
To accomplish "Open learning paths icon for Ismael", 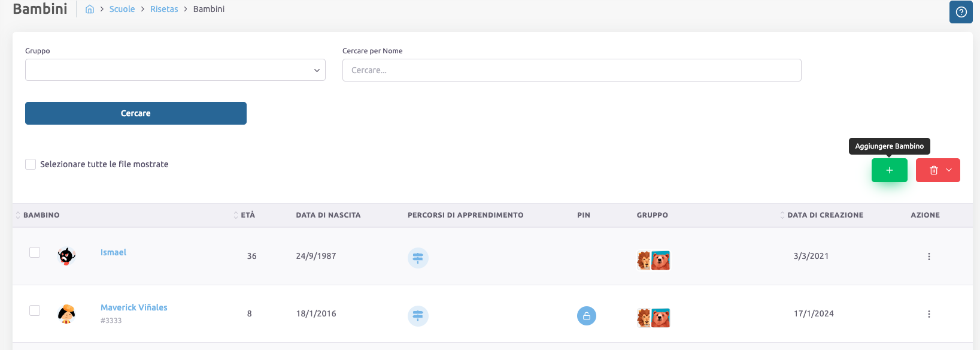I will (418, 258).
